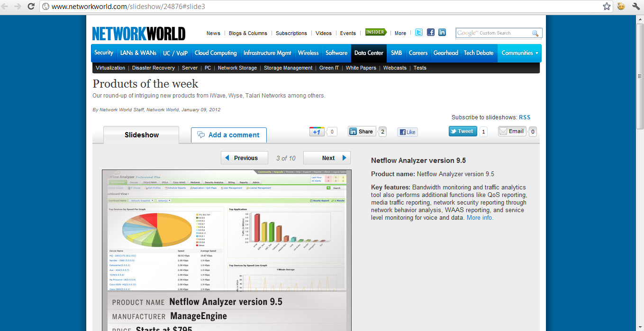Screen dimensions: 644x331
Task: Click the Network World logo
Action: (x=139, y=33)
